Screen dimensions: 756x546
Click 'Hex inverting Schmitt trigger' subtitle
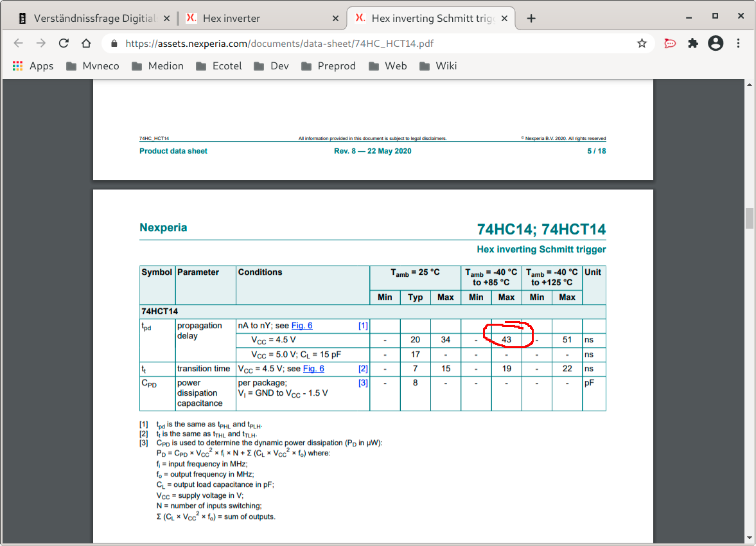(x=541, y=249)
